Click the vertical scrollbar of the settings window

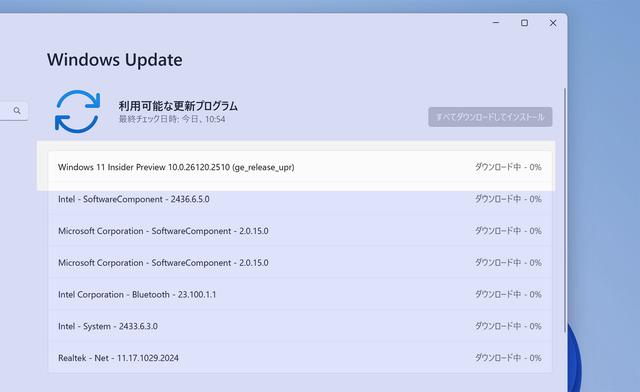(x=565, y=210)
